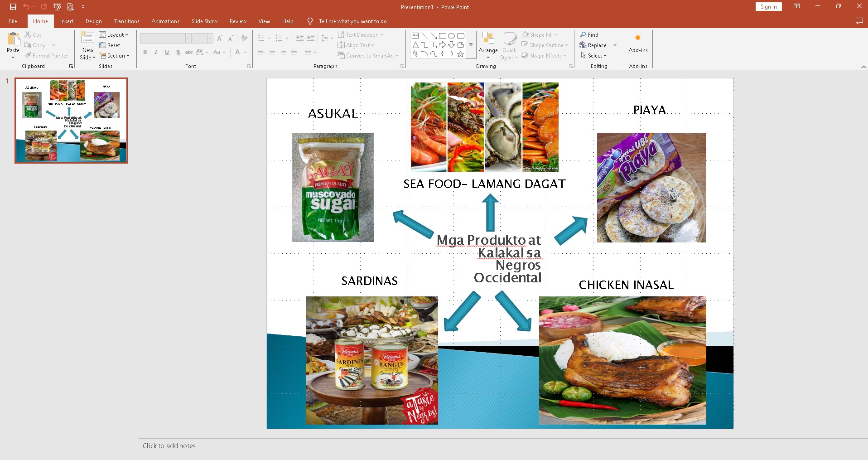Viewport: 868px width, 460px height.
Task: Click the notes area to add notes
Action: tap(502, 446)
